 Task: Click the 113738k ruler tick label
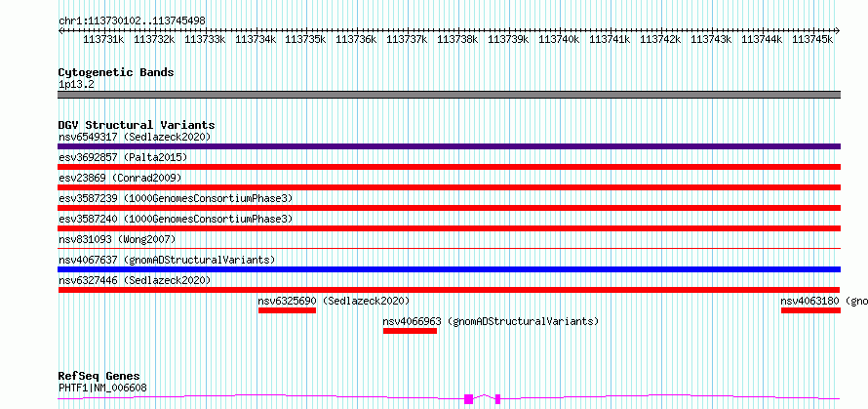coord(457,39)
